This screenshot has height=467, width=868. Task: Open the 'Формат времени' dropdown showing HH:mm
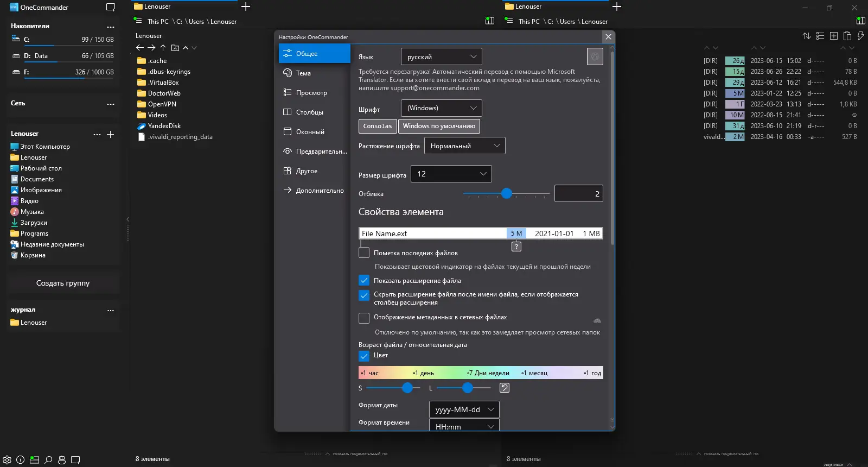point(464,425)
